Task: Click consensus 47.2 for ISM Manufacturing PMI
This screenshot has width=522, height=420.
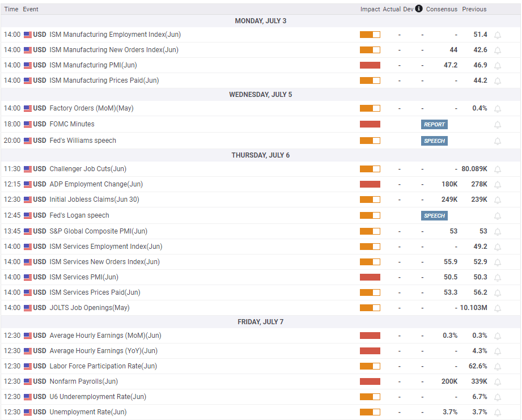Action: click(451, 65)
